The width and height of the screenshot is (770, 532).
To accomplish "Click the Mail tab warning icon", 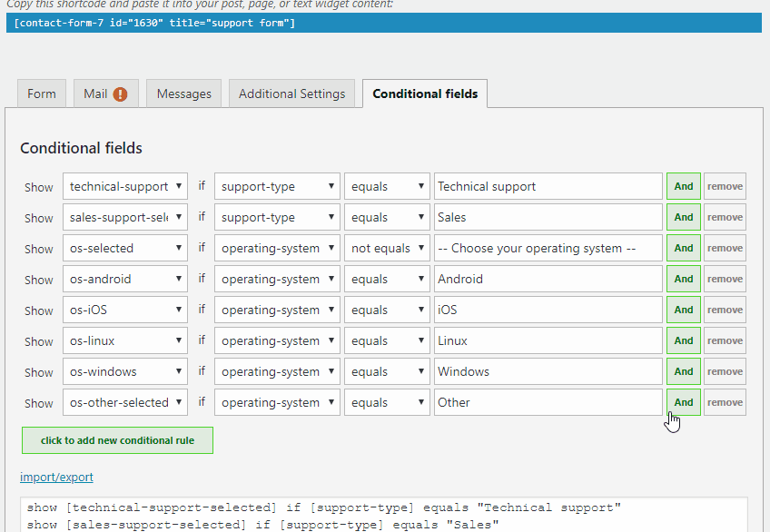I will [x=120, y=94].
